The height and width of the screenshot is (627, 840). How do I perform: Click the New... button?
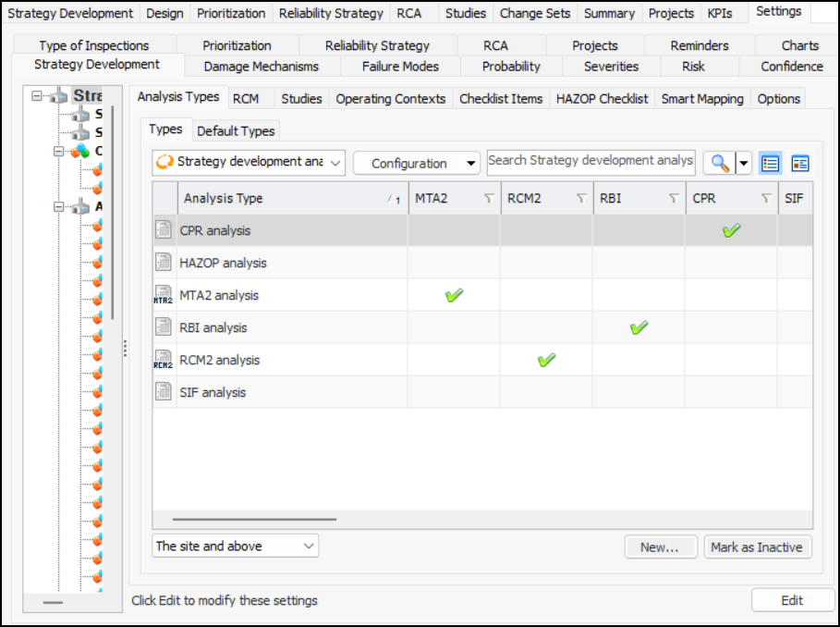pos(660,547)
